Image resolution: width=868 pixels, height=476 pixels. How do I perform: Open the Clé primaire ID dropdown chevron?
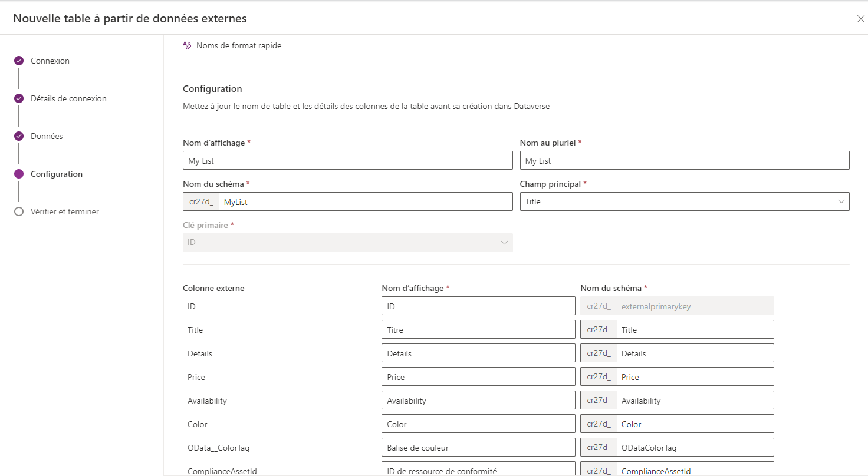[504, 243]
